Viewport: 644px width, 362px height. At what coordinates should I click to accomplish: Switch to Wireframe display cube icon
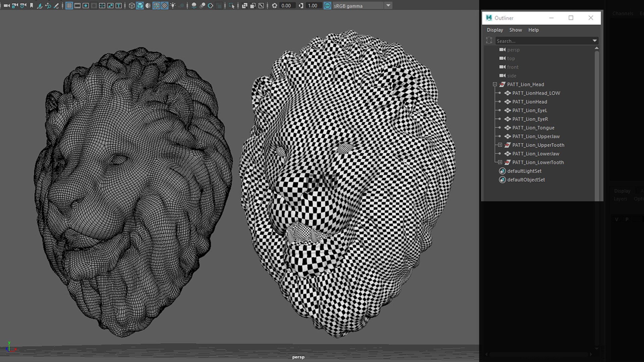click(131, 6)
